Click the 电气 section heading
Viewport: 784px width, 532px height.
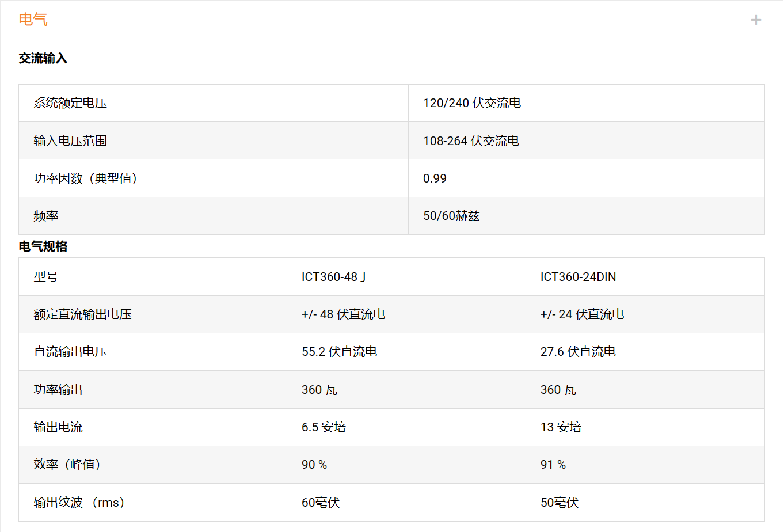coord(33,20)
